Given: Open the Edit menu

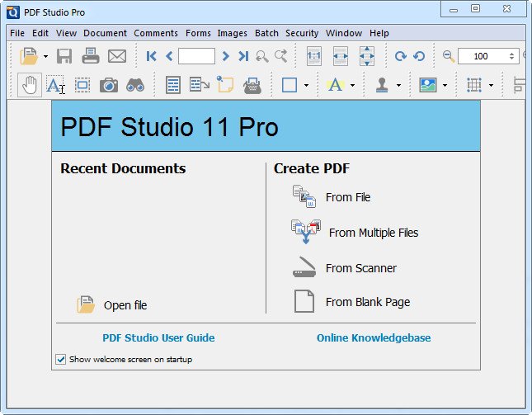Looking at the screenshot, I should coord(40,33).
